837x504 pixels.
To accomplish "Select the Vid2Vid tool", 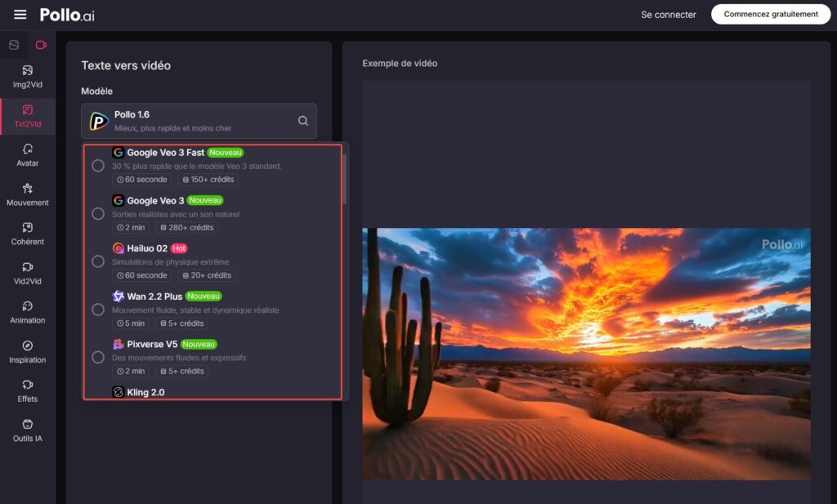I will pos(27,274).
